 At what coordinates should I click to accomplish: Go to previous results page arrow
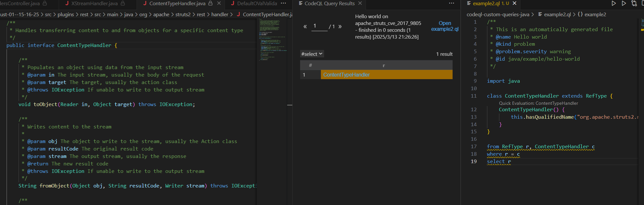(x=305, y=26)
